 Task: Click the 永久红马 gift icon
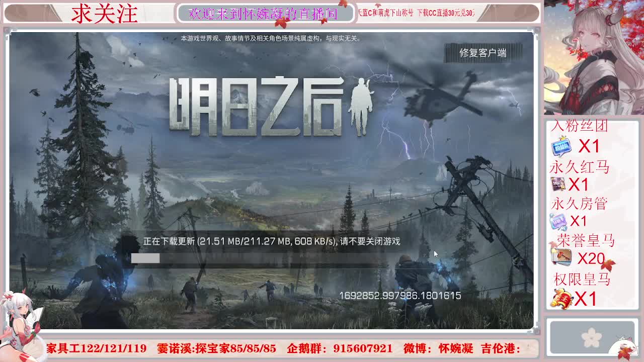coord(558,185)
